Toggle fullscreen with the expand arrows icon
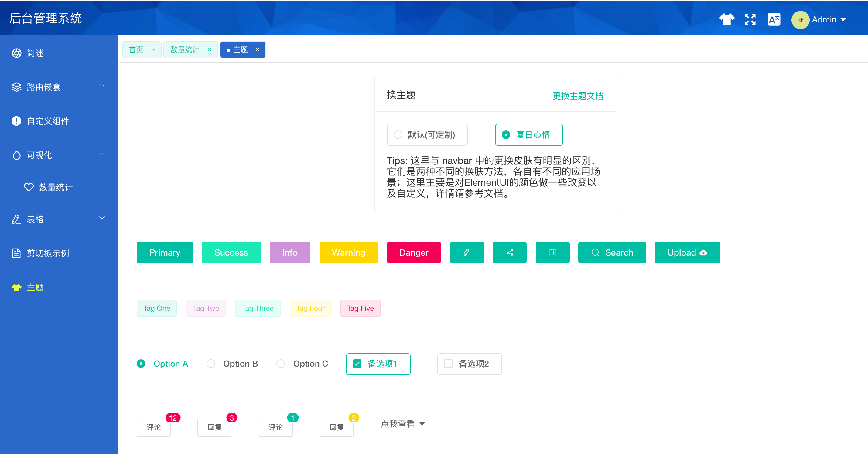The height and width of the screenshot is (454, 868). [x=750, y=19]
